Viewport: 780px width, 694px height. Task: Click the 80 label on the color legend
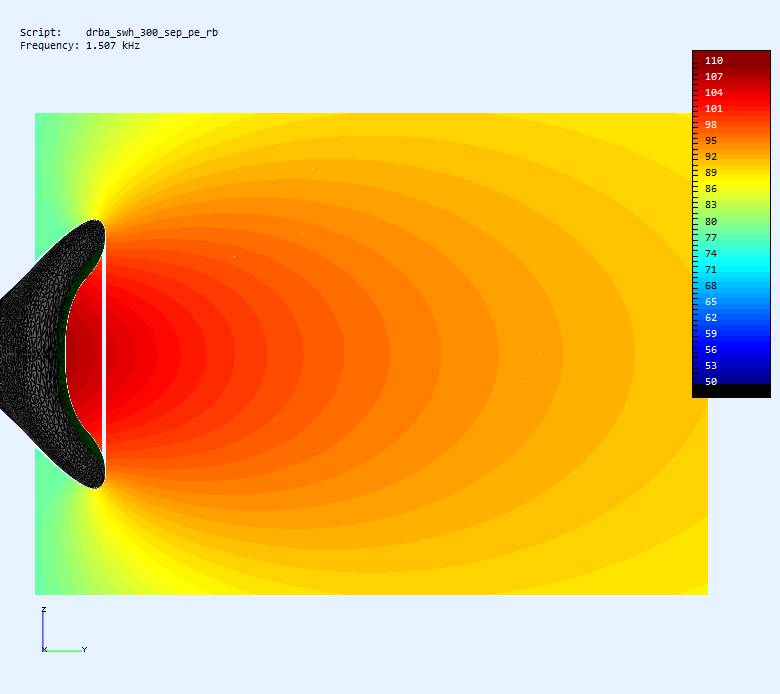point(711,221)
